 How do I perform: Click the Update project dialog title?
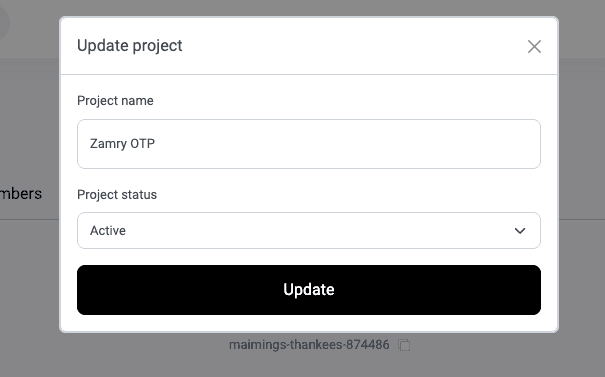tap(130, 46)
